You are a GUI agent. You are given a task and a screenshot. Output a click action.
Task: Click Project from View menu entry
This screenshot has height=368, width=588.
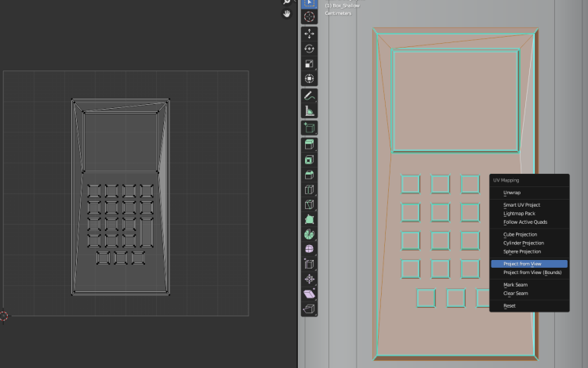coord(522,264)
